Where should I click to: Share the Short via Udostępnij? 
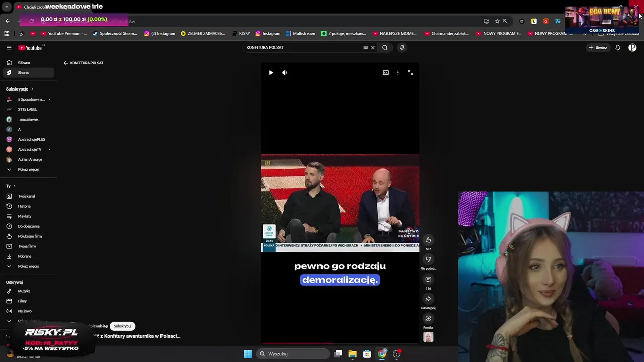428,299
